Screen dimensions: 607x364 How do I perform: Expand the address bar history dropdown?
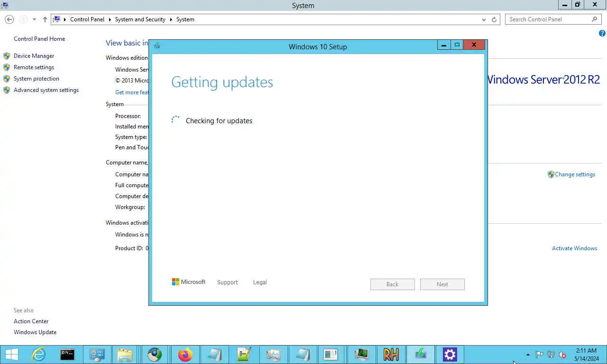click(484, 19)
